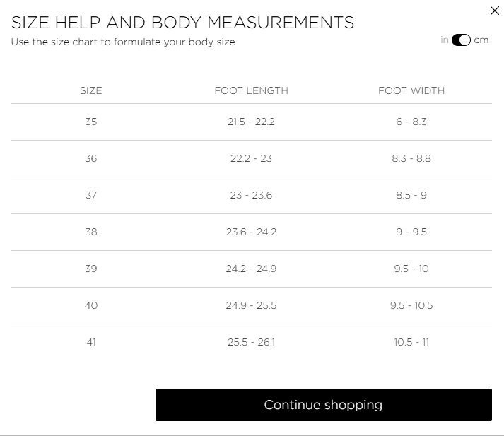The image size is (504, 436).
Task: Close the size help dialog
Action: (494, 11)
